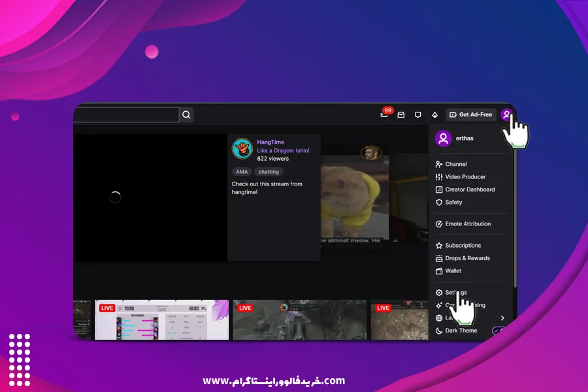Click the Subscriptions star icon
The height and width of the screenshot is (392, 588).
pyautogui.click(x=439, y=246)
